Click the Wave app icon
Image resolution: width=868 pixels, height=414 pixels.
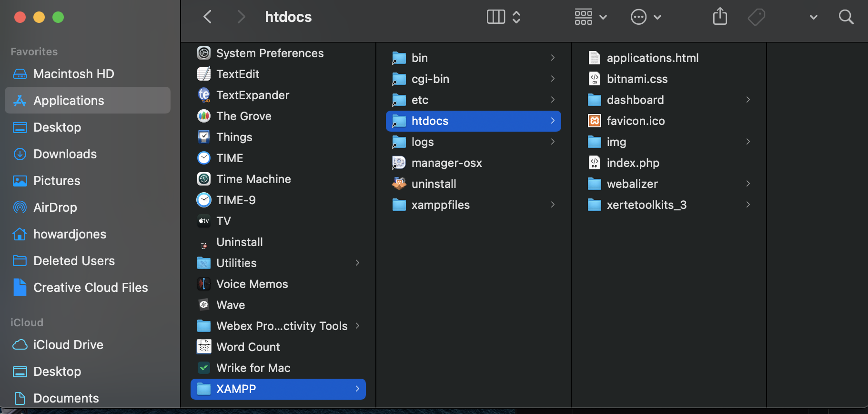tap(204, 305)
